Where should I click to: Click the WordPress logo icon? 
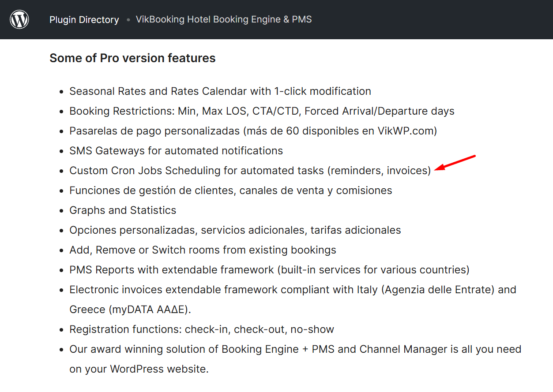point(19,19)
